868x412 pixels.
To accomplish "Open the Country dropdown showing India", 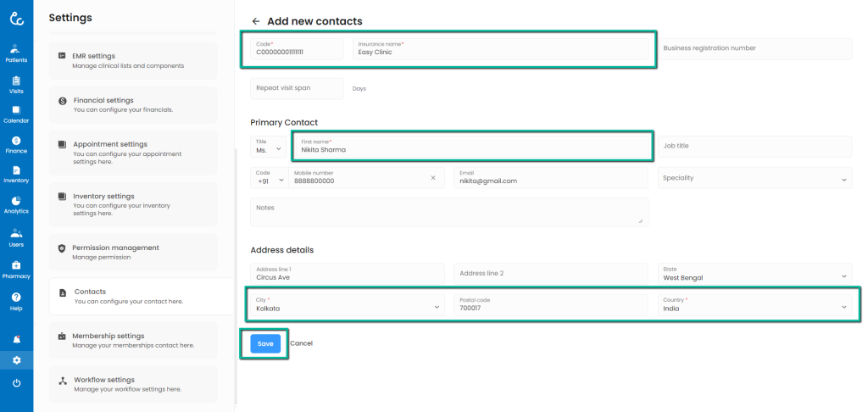I will tap(755, 305).
